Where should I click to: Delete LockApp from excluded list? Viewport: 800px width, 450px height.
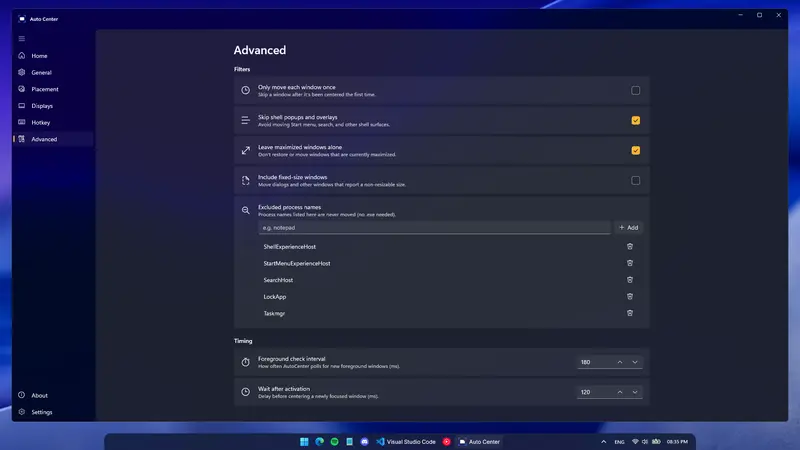(630, 296)
